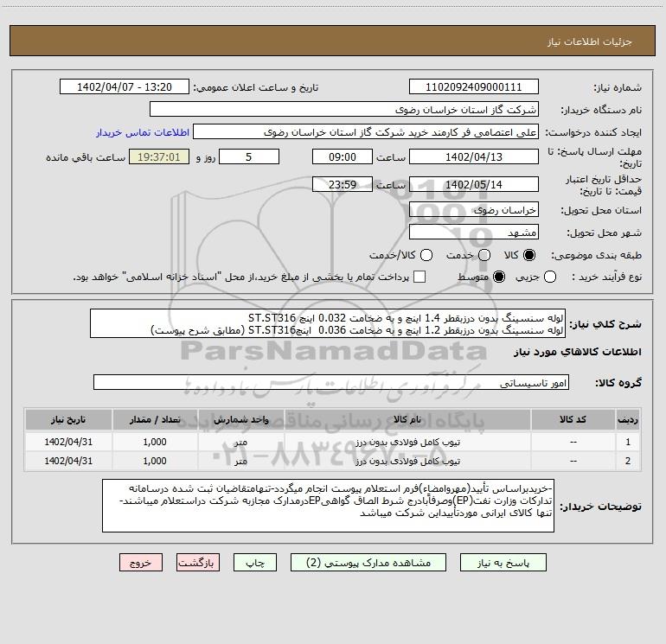Click the delivery city field مشهد

(x=474, y=233)
